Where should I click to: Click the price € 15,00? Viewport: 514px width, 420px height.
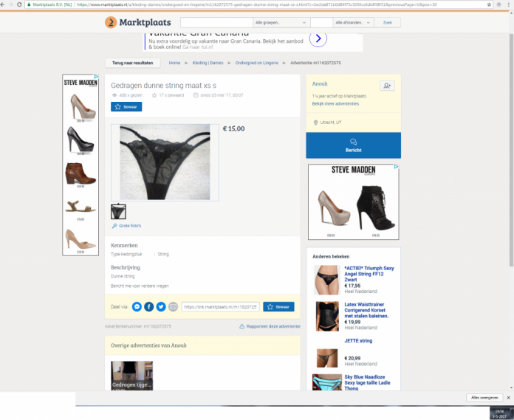tap(233, 128)
